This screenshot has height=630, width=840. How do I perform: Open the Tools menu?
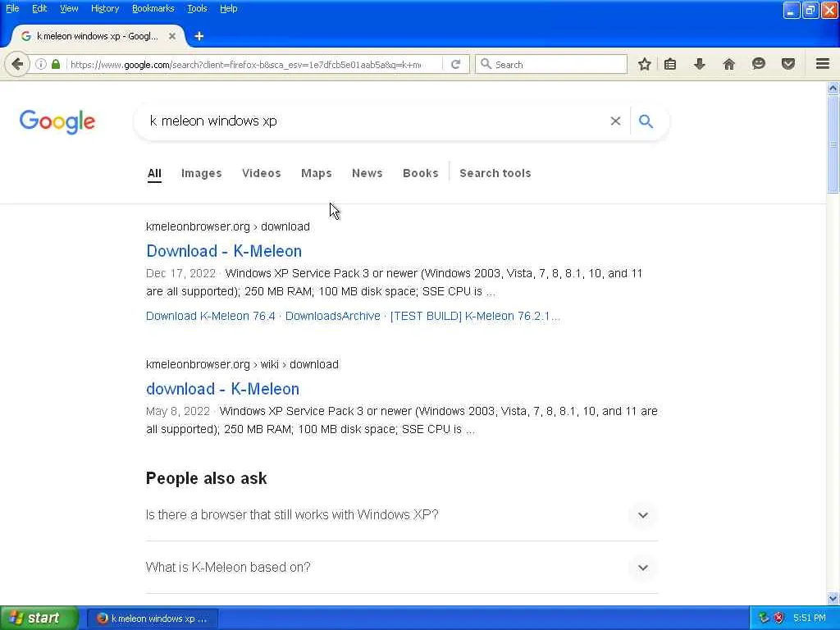[197, 8]
